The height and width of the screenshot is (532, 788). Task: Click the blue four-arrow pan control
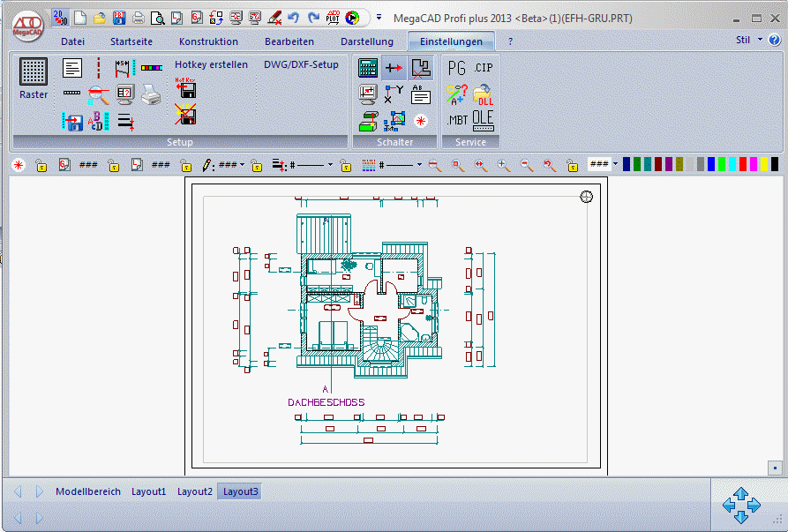click(x=741, y=505)
